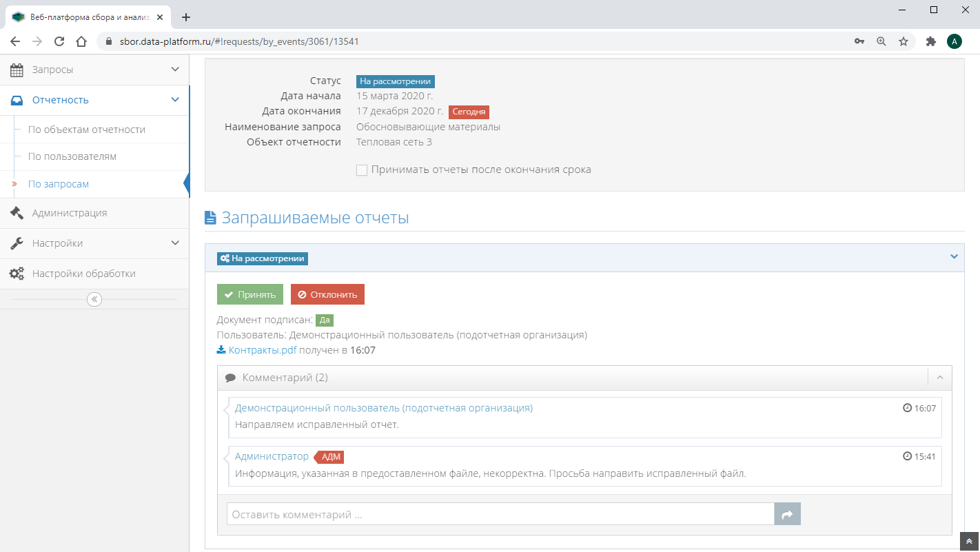
Task: Select По запросам submenu item
Action: click(x=59, y=184)
